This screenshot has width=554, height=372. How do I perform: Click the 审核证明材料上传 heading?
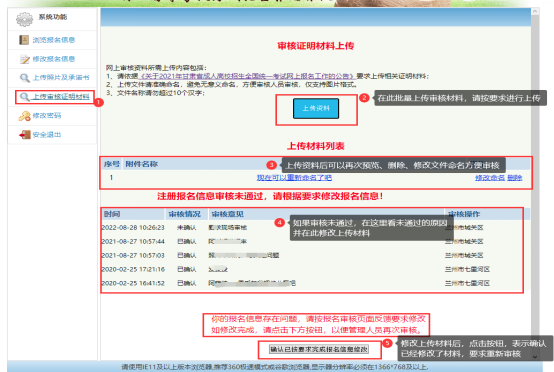pos(316,46)
